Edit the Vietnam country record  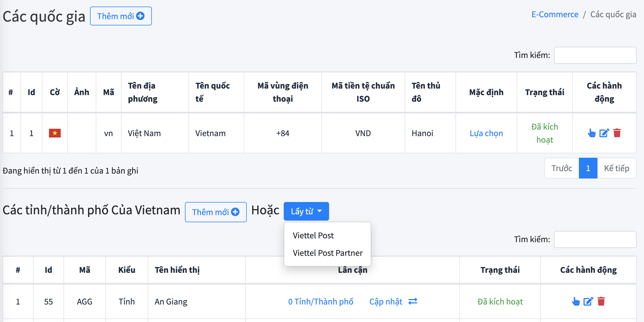[604, 133]
